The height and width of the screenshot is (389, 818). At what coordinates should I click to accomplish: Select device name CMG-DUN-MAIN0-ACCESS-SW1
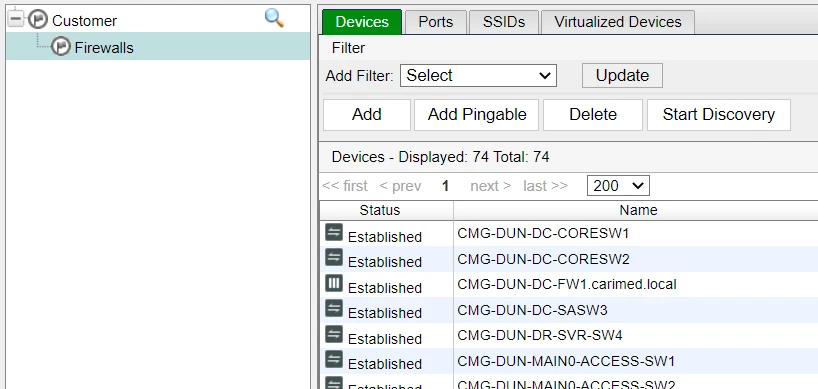pos(567,361)
